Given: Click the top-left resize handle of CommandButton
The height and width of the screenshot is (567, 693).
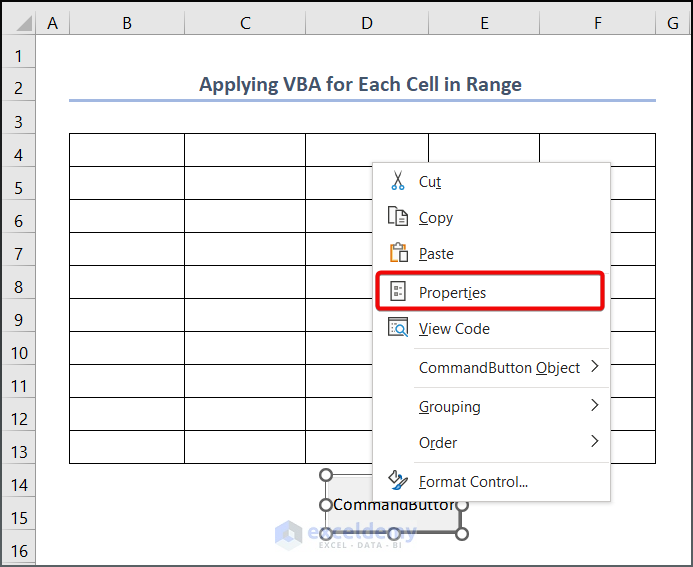Looking at the screenshot, I should click(x=325, y=475).
